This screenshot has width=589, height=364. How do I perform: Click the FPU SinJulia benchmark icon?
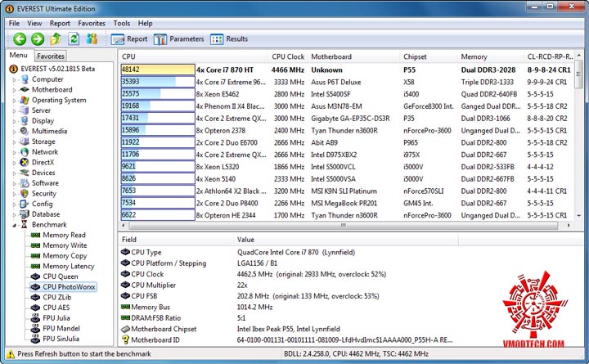(35, 339)
